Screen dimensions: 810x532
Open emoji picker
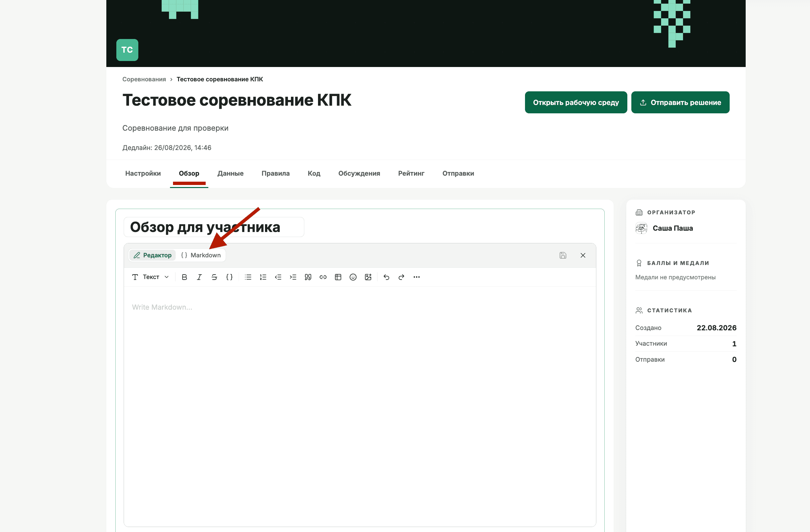[353, 277]
